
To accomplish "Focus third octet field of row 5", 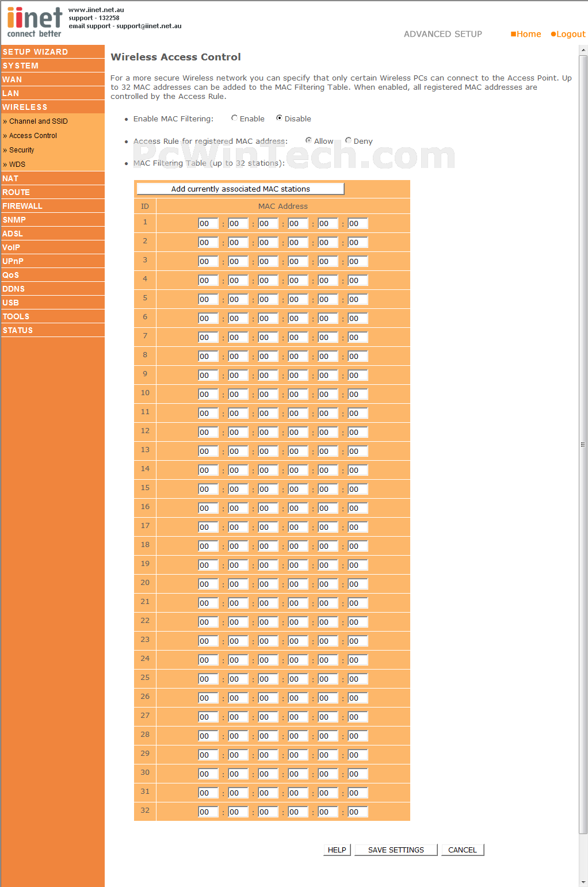I will (268, 299).
